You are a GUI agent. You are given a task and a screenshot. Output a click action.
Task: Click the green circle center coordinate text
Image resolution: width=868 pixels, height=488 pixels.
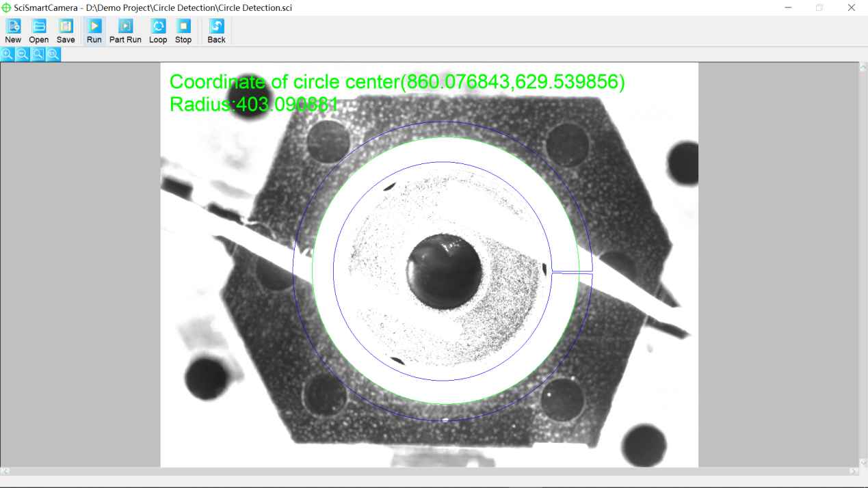pos(397,82)
